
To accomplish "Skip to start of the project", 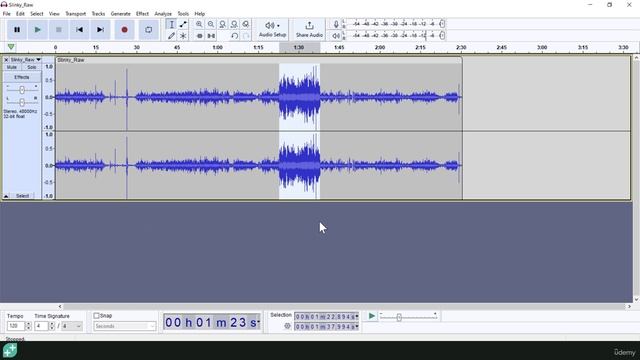I will tap(79, 30).
